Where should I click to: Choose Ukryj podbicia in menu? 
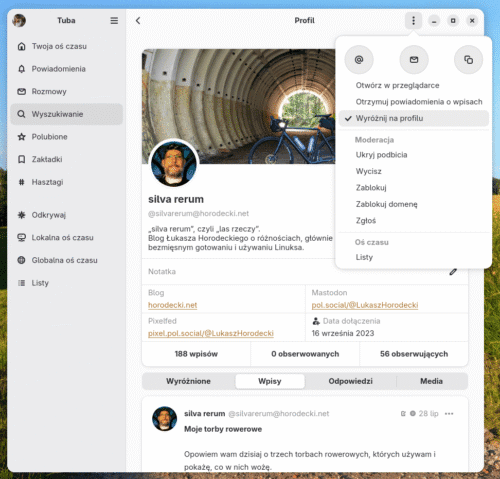click(x=414, y=155)
